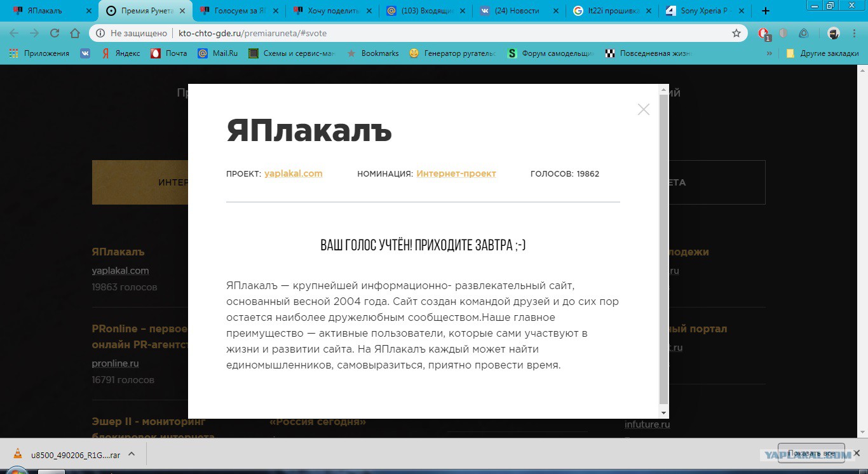
Task: Expand the hidden bookmarks chevron
Action: point(770,53)
